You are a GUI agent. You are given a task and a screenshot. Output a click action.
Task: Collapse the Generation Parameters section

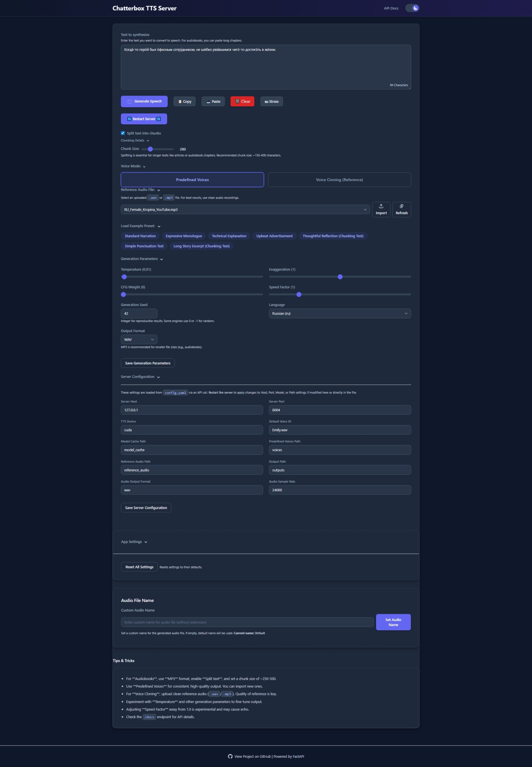142,259
